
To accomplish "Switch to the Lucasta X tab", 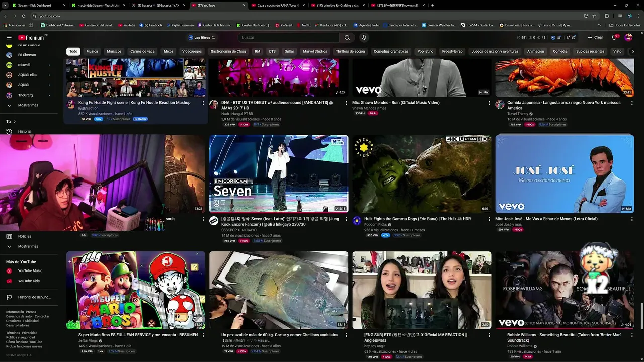I will click(x=157, y=5).
